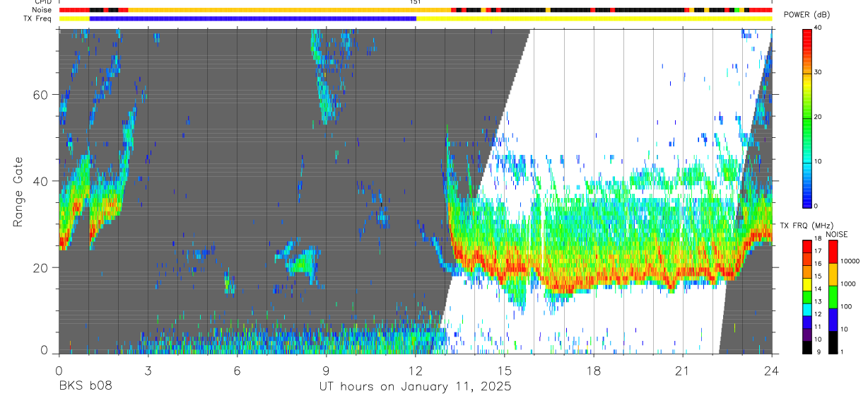Click the 6 tick label on UT axis
Screen dimensions: 868x401
point(237,371)
